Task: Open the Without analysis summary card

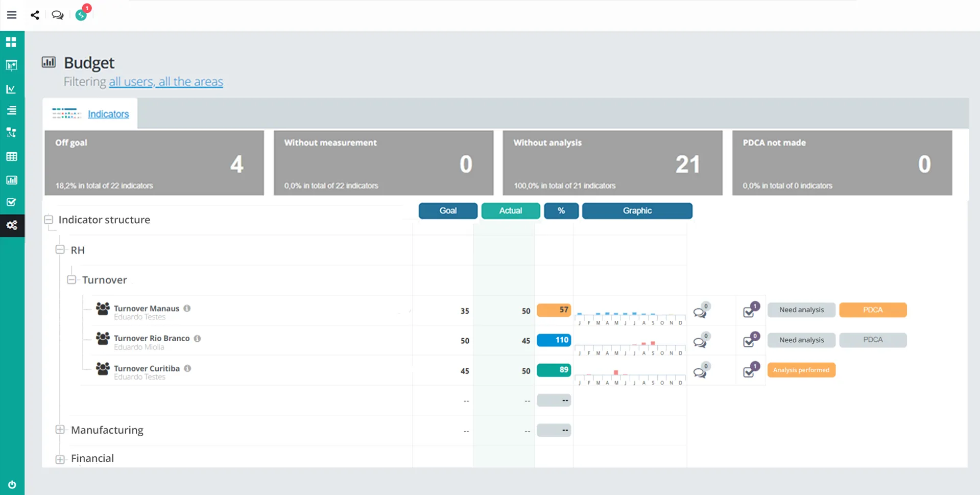Action: tap(612, 163)
